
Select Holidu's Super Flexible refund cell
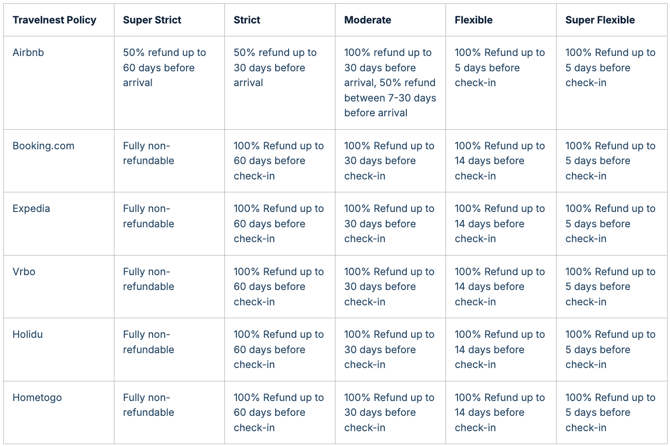(x=610, y=350)
